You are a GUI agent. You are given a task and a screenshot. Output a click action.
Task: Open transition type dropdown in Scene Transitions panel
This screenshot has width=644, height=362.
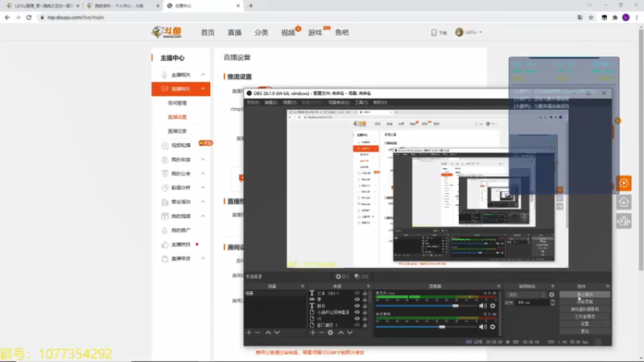(x=526, y=294)
